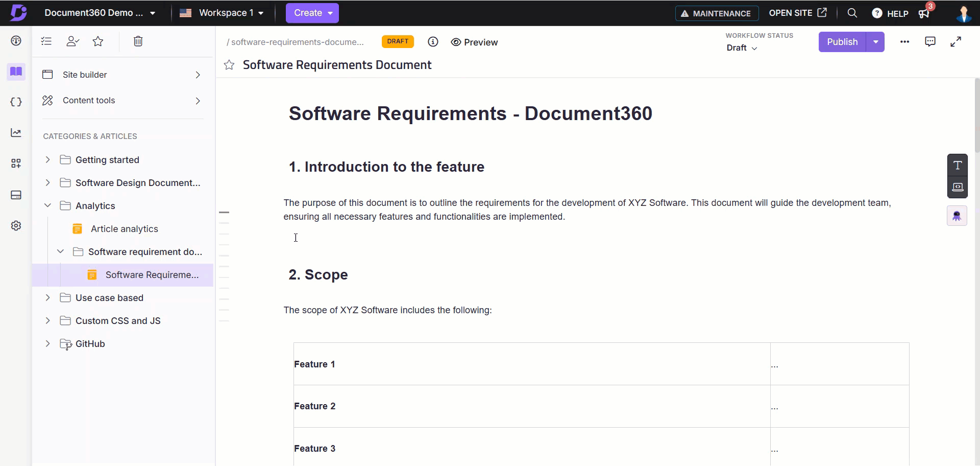Image resolution: width=980 pixels, height=466 pixels.
Task: Open the Create dropdown button
Action: pos(312,13)
